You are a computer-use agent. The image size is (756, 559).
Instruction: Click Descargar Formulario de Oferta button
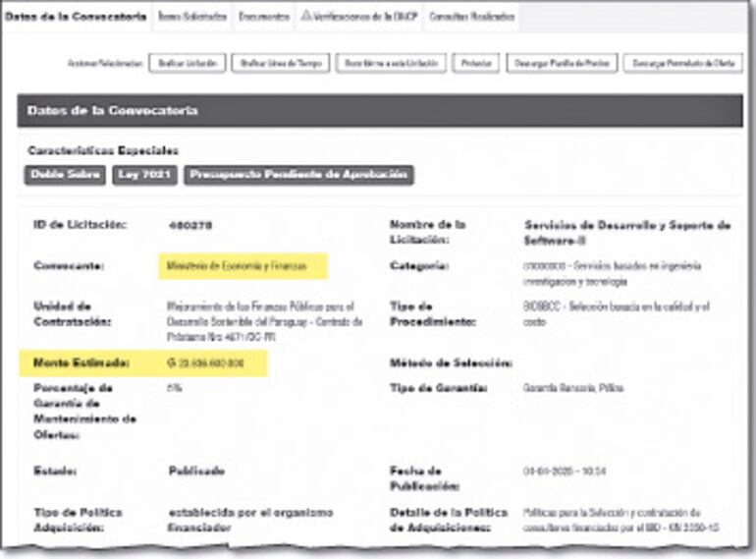pyautogui.click(x=684, y=63)
